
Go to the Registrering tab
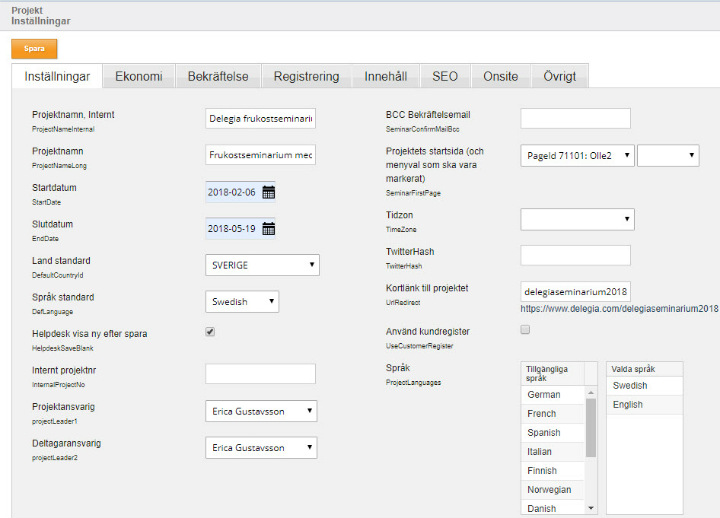(306, 76)
